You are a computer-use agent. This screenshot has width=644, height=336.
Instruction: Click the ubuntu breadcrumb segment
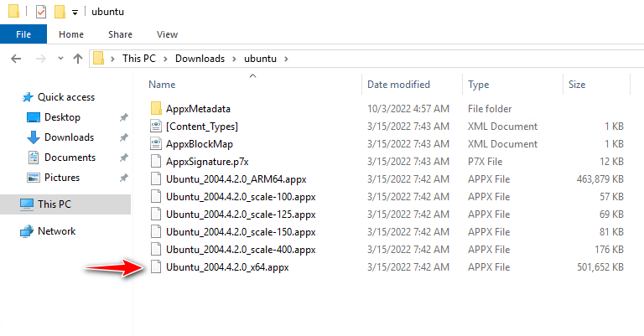click(x=261, y=59)
